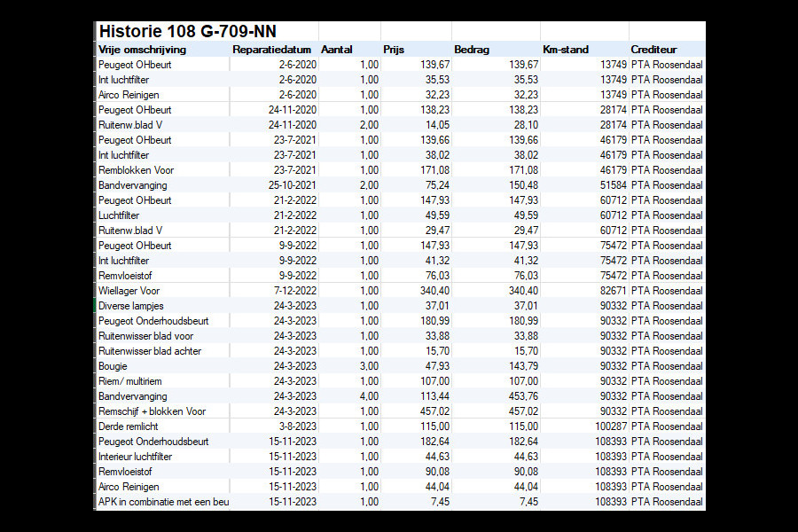The width and height of the screenshot is (798, 532).
Task: Select the Aantal value '4,00' for Bandvervanging
Action: click(370, 396)
